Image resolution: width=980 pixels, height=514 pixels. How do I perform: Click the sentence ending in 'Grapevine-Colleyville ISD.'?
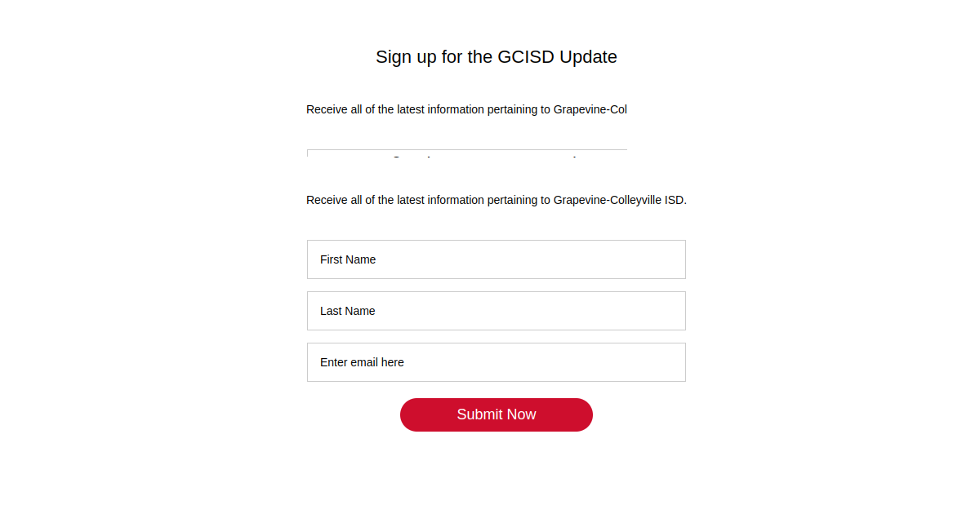click(x=496, y=200)
